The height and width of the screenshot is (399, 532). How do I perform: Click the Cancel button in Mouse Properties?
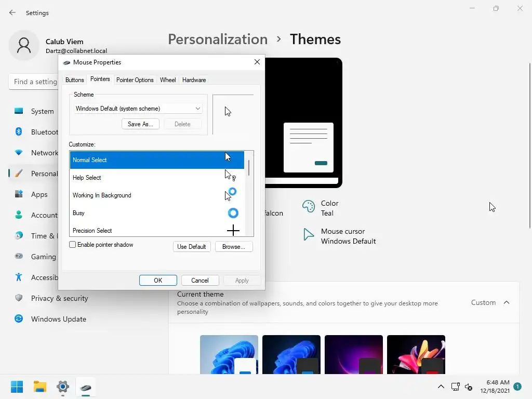pyautogui.click(x=200, y=280)
